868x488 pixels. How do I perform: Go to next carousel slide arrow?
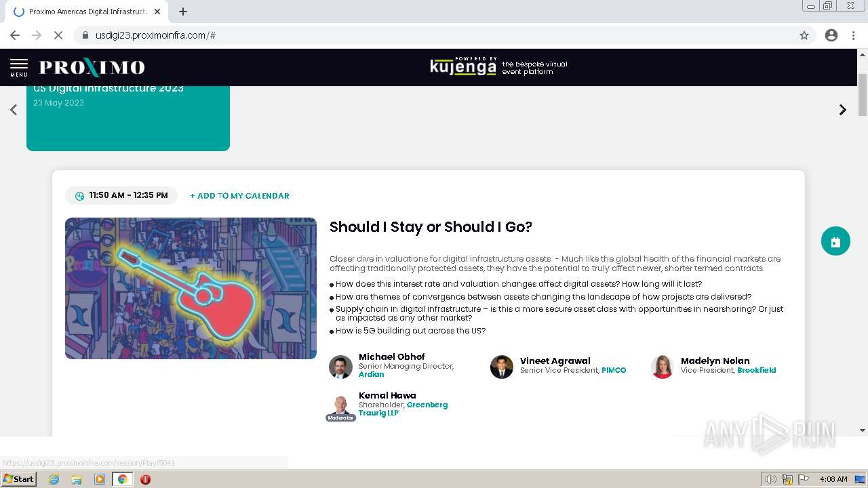843,110
